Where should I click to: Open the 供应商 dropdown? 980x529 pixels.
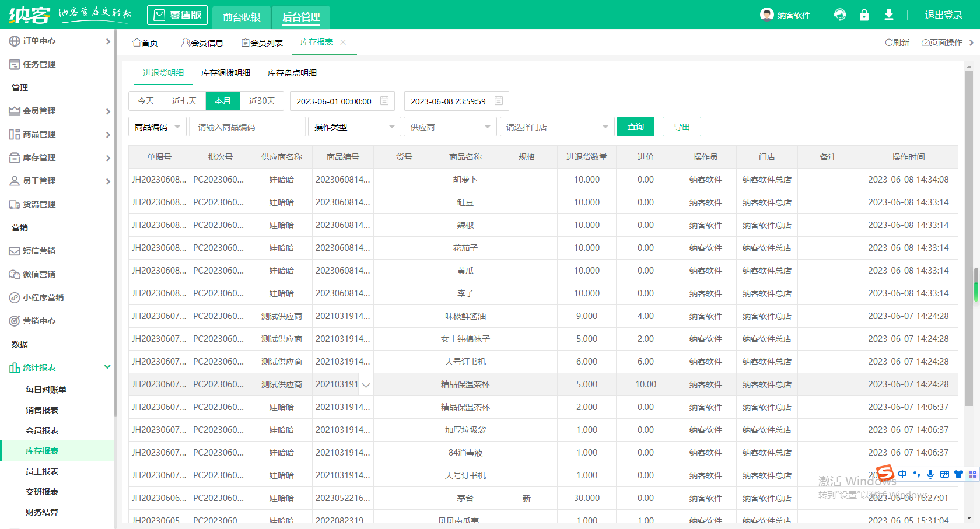point(450,127)
